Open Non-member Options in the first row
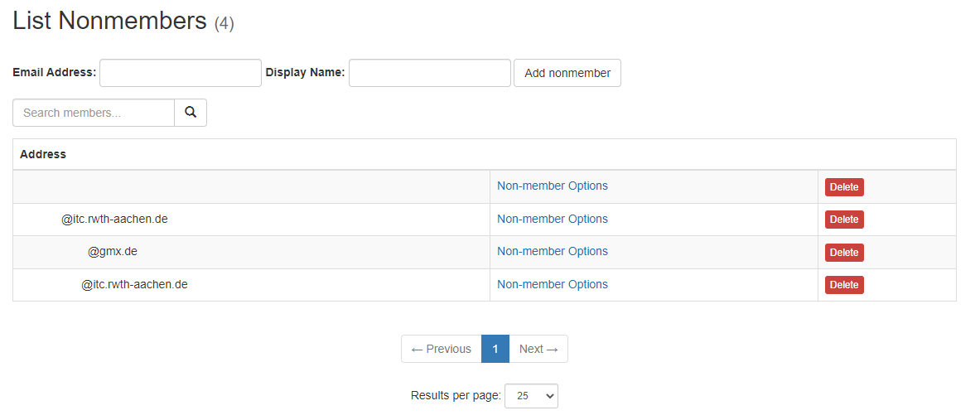 click(x=552, y=186)
